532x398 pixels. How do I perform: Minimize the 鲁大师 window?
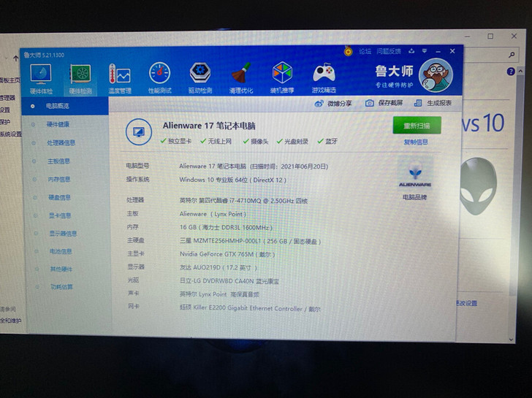tap(438, 52)
